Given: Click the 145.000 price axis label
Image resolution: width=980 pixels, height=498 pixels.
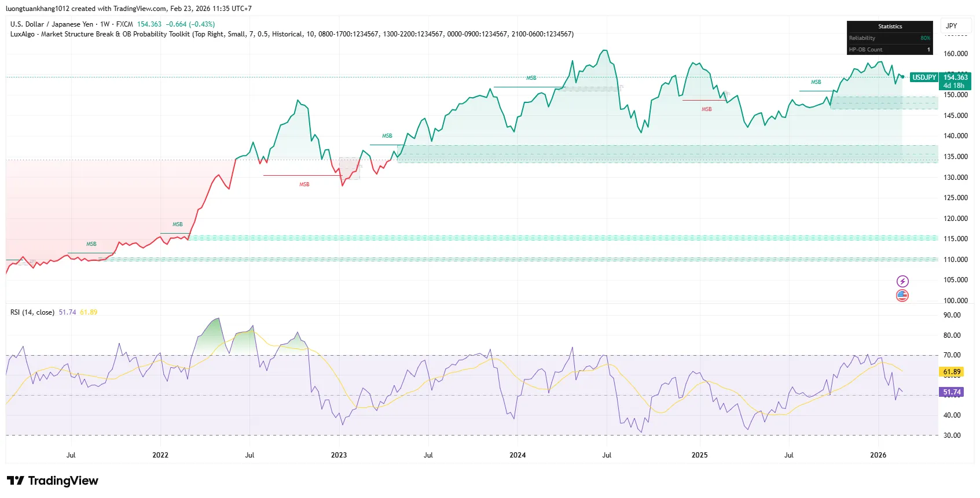Looking at the screenshot, I should (956, 116).
